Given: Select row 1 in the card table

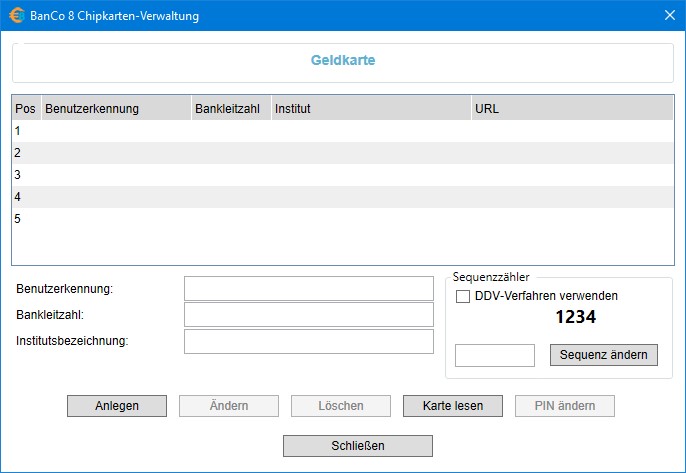Looking at the screenshot, I should [342, 131].
